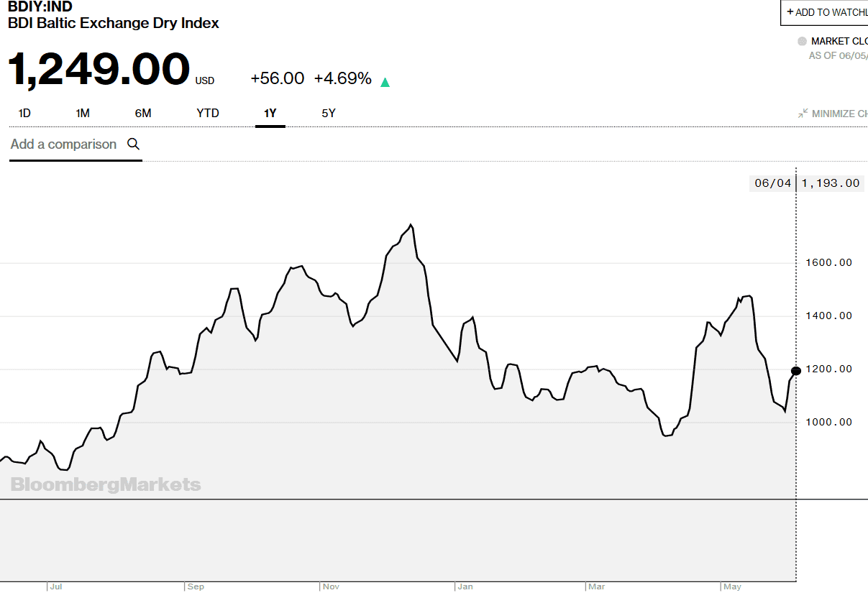Click the search magnifier icon beside comparison

point(133,144)
